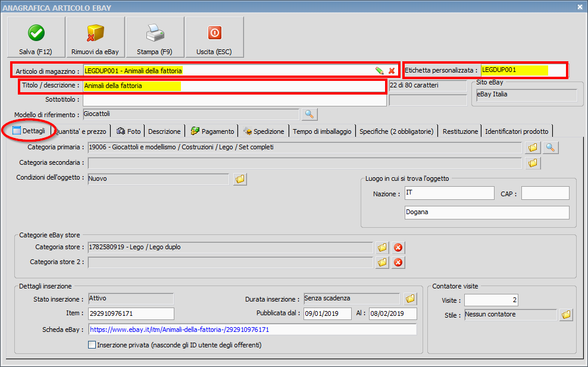Click the Stato inserzione Attivo field
Image resolution: width=588 pixels, height=367 pixels.
tap(131, 299)
